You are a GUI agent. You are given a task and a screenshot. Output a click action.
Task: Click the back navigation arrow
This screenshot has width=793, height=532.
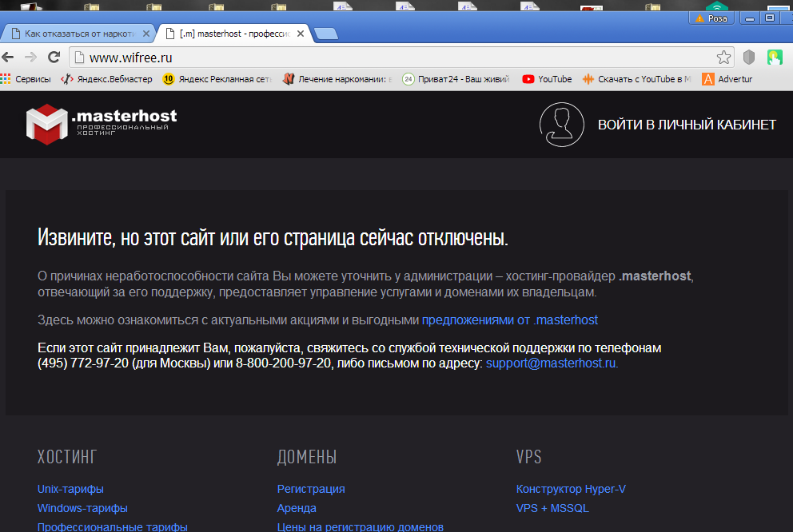[x=8, y=57]
